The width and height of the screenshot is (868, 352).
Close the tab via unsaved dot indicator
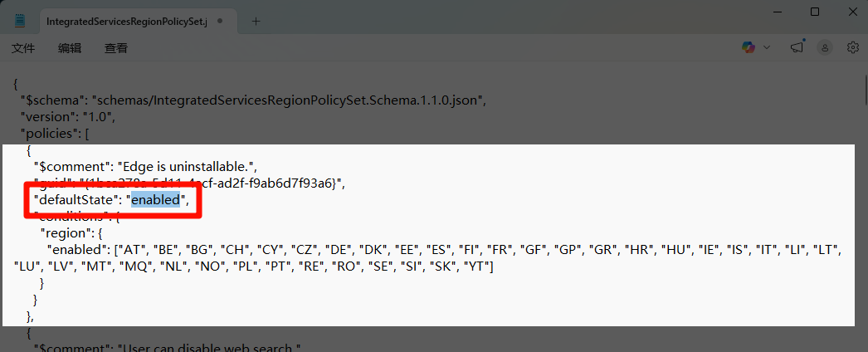[x=220, y=21]
